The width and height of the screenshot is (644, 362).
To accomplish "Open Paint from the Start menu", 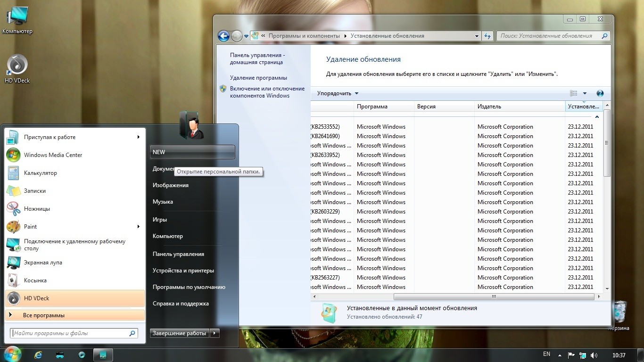I will (74, 227).
